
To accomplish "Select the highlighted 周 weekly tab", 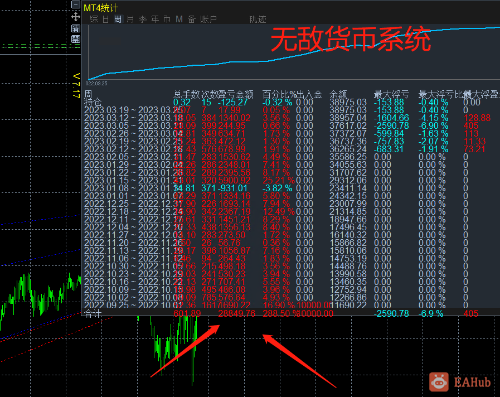I will click(x=118, y=19).
